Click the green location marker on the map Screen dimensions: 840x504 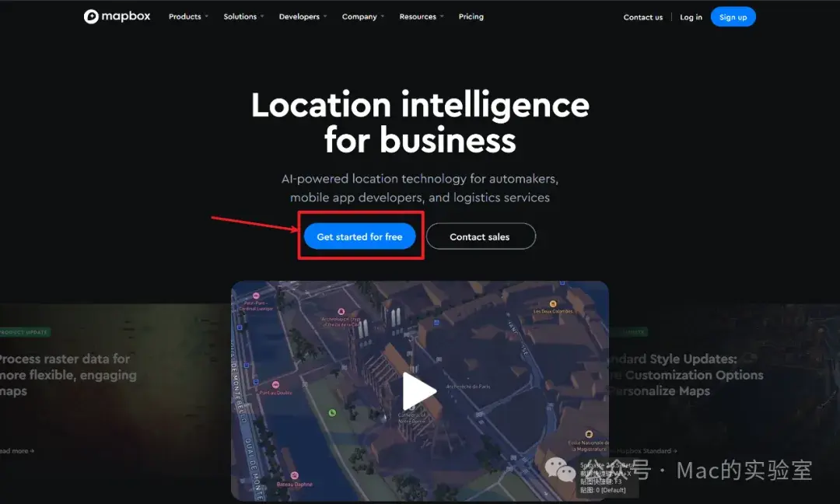coord(331,413)
